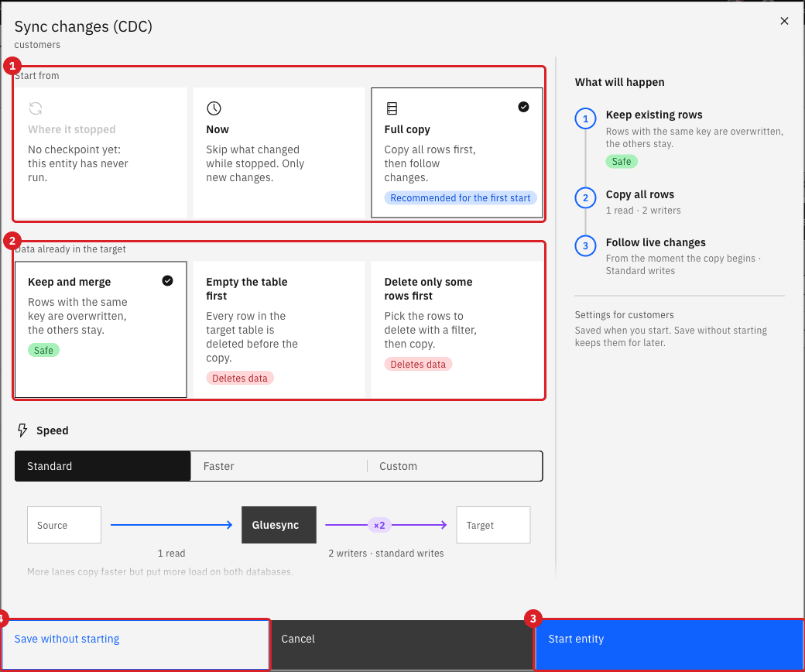Click the refresh icon on Where it stopped card
Image resolution: width=805 pixels, height=672 pixels.
36,108
